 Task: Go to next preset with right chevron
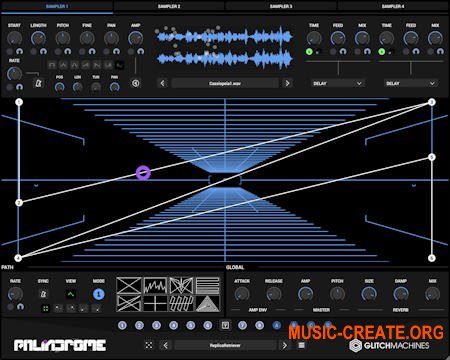284,345
